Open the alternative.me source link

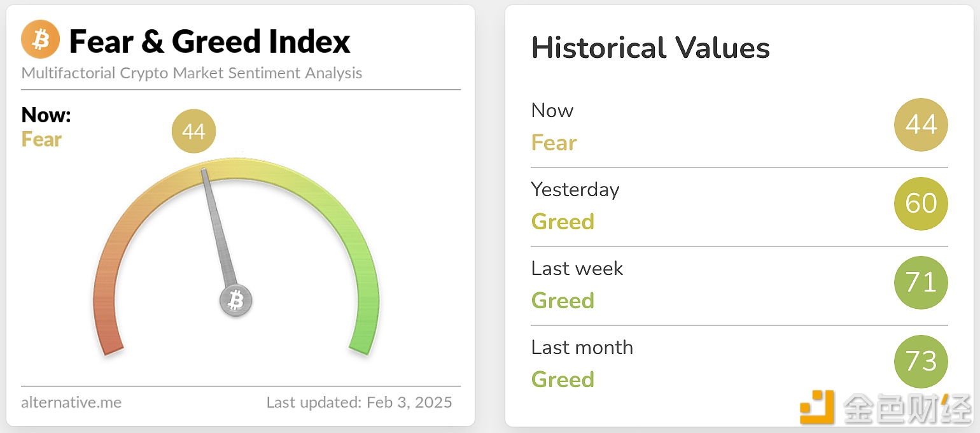click(x=71, y=402)
